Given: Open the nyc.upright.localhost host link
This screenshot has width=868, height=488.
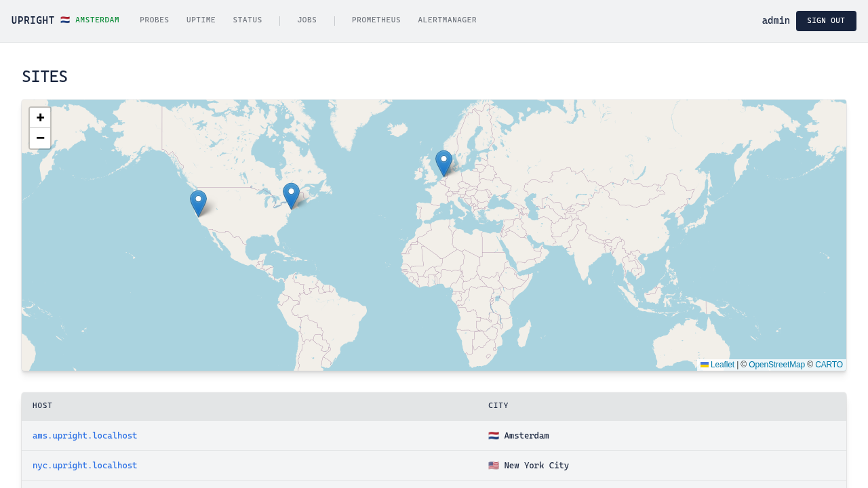Looking at the screenshot, I should click(84, 466).
